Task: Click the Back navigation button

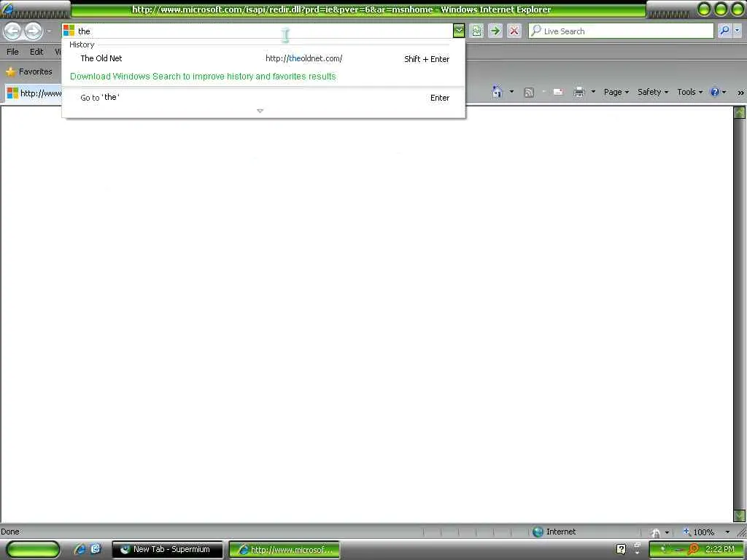Action: click(x=13, y=31)
